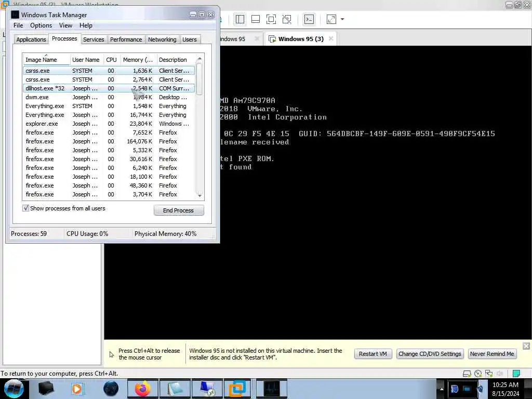Switch to Networking tab
532x399 pixels.
[x=162, y=39]
